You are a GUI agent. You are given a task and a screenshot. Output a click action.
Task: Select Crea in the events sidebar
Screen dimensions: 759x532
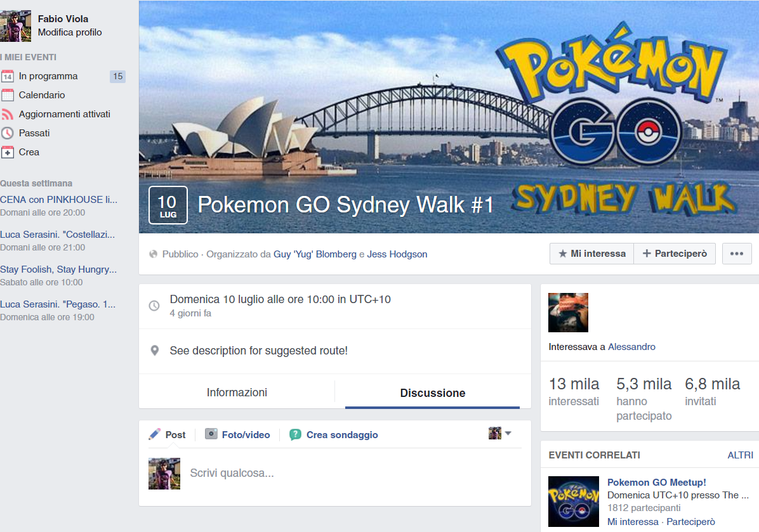coord(29,152)
